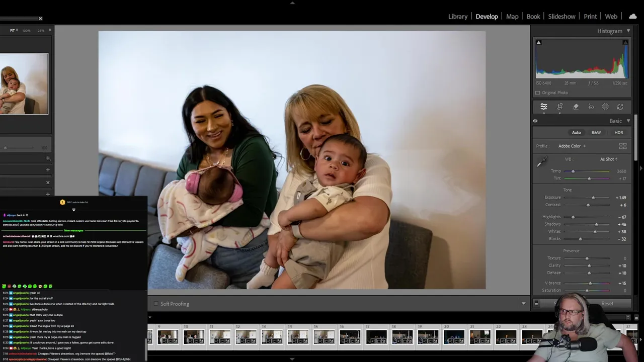
Task: Set navigator zoom to 100%
Action: (x=26, y=30)
